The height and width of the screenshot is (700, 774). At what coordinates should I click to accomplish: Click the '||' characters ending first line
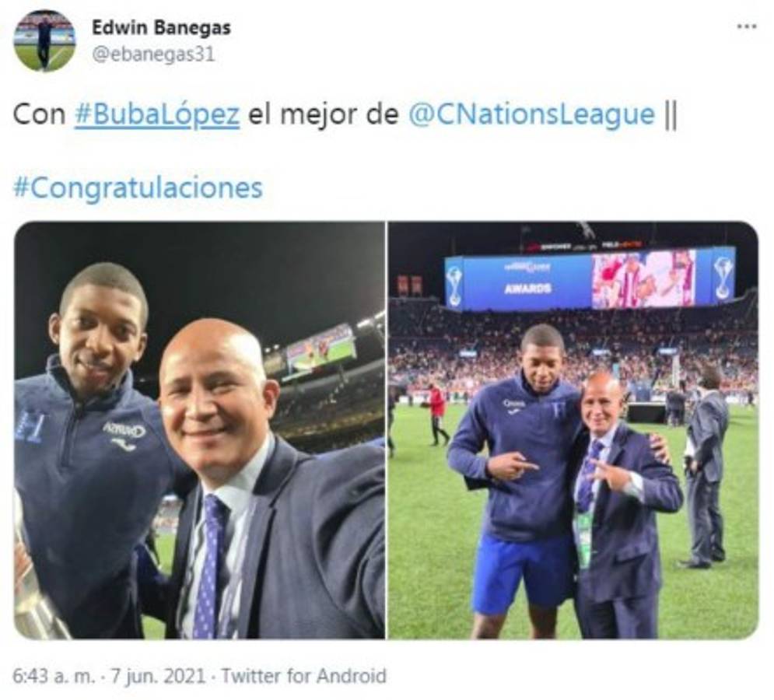671,115
